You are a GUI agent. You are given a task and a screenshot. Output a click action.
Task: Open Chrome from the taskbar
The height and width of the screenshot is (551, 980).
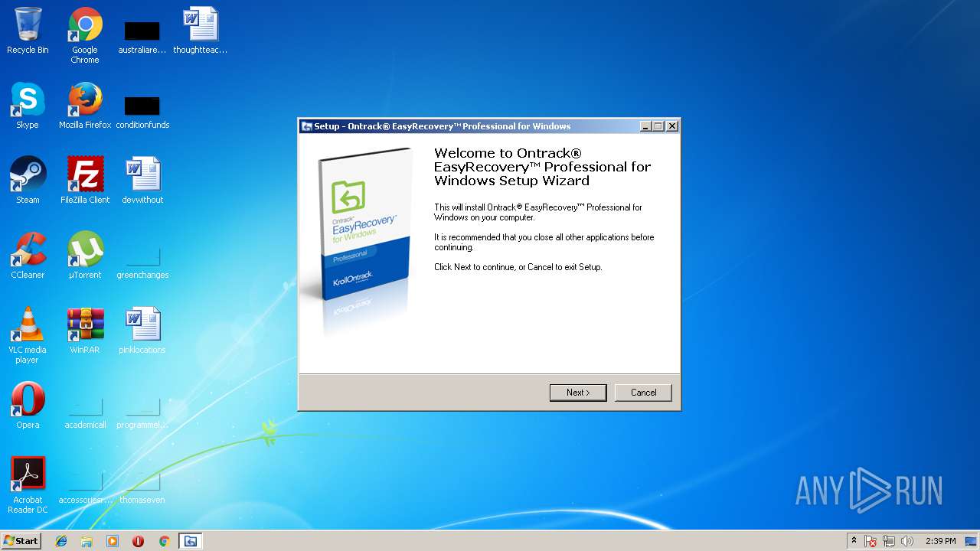pyautogui.click(x=164, y=541)
